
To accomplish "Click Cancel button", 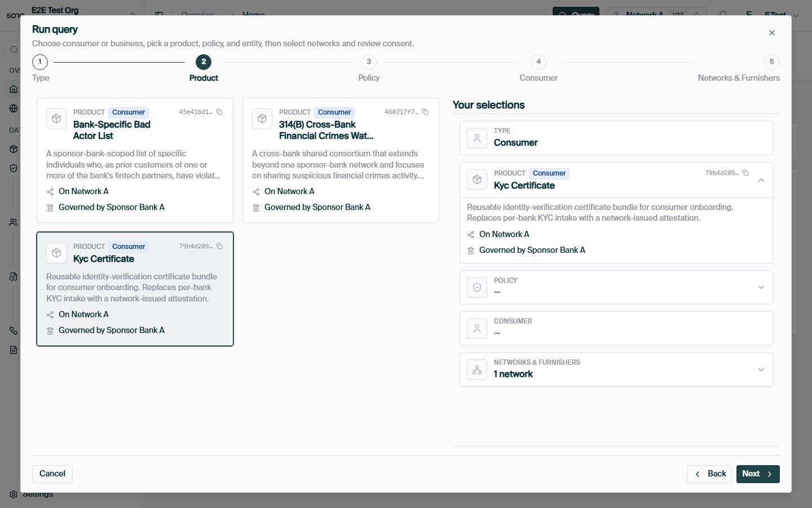I will (x=52, y=474).
